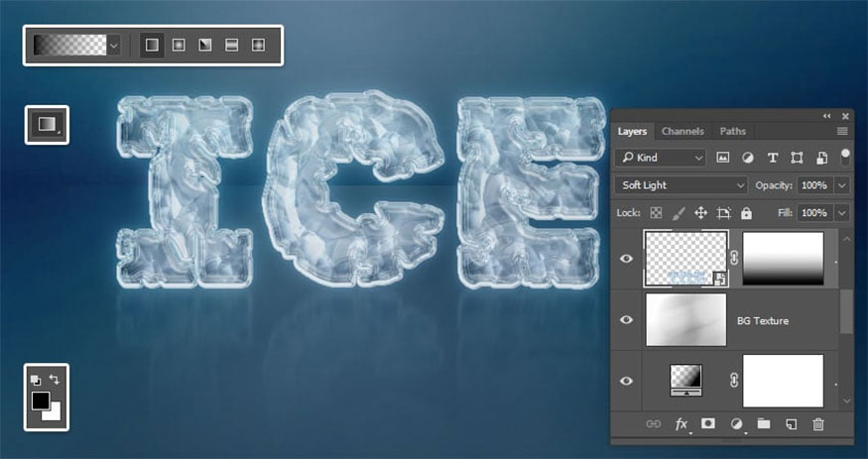Viewport: 868px width, 459px height.
Task: Swap foreground and background colors
Action: (x=55, y=380)
